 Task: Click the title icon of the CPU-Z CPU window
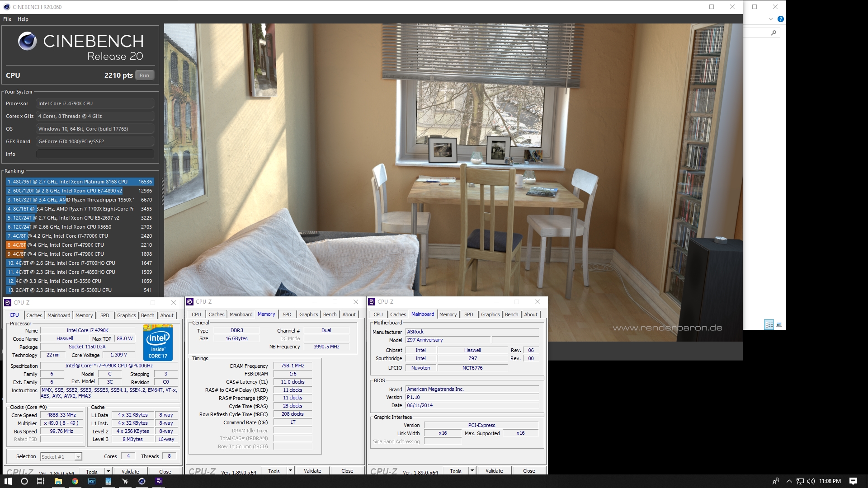[8, 303]
